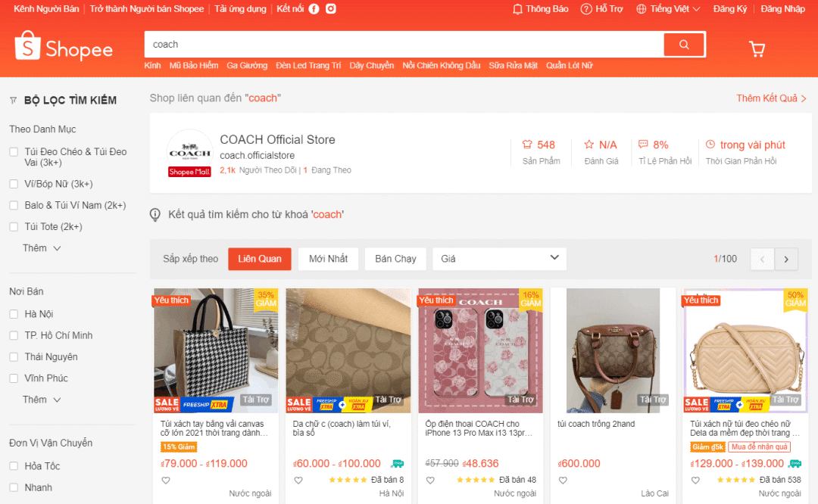Screen dimensions: 818x504
Task: Enable the Túi Tote category filter
Action: pos(13,226)
